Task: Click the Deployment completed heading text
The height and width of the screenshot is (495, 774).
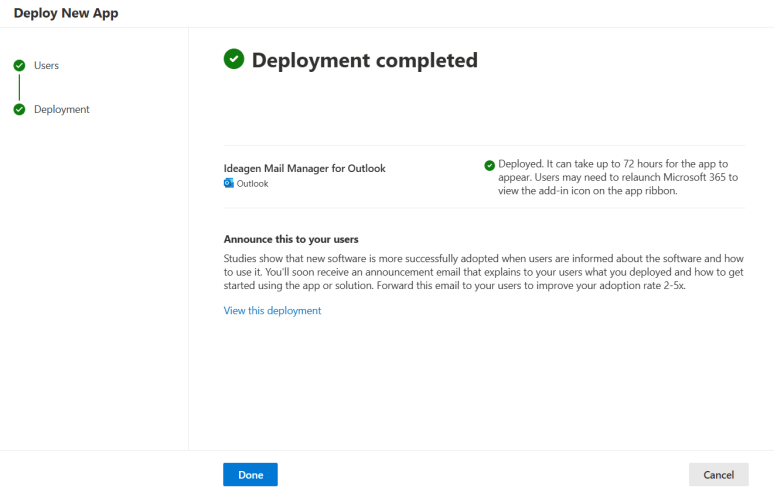Action: (364, 61)
